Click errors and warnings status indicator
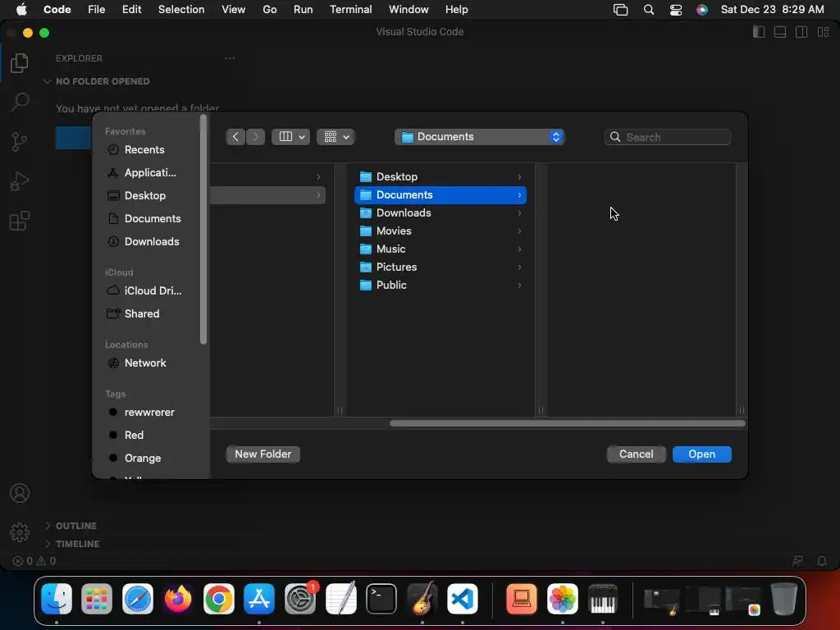Screen dimensions: 840x630 [34, 561]
